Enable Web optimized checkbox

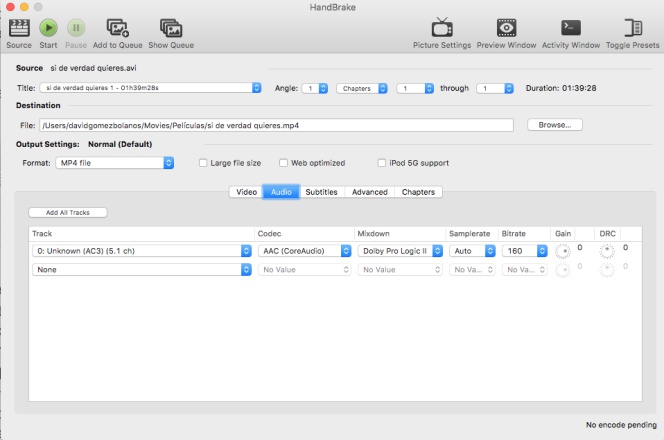point(283,163)
